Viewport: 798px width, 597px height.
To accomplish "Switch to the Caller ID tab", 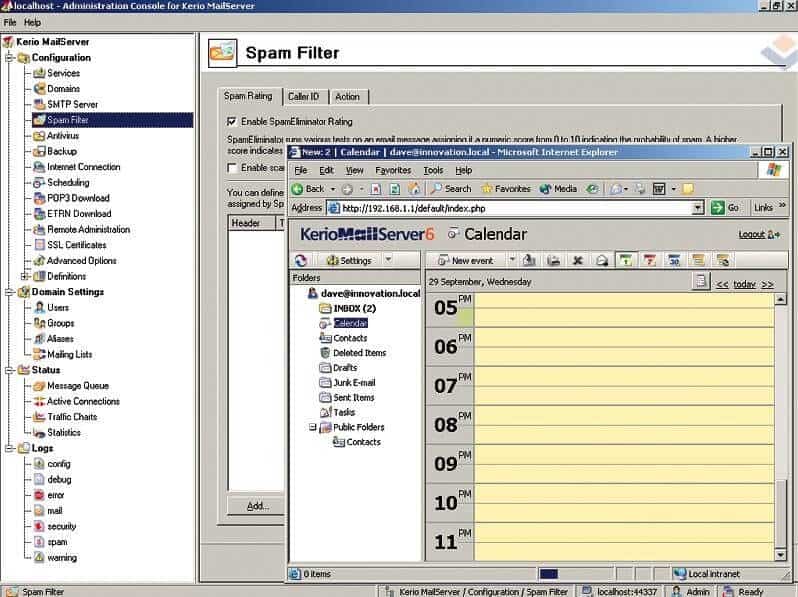I will point(303,97).
